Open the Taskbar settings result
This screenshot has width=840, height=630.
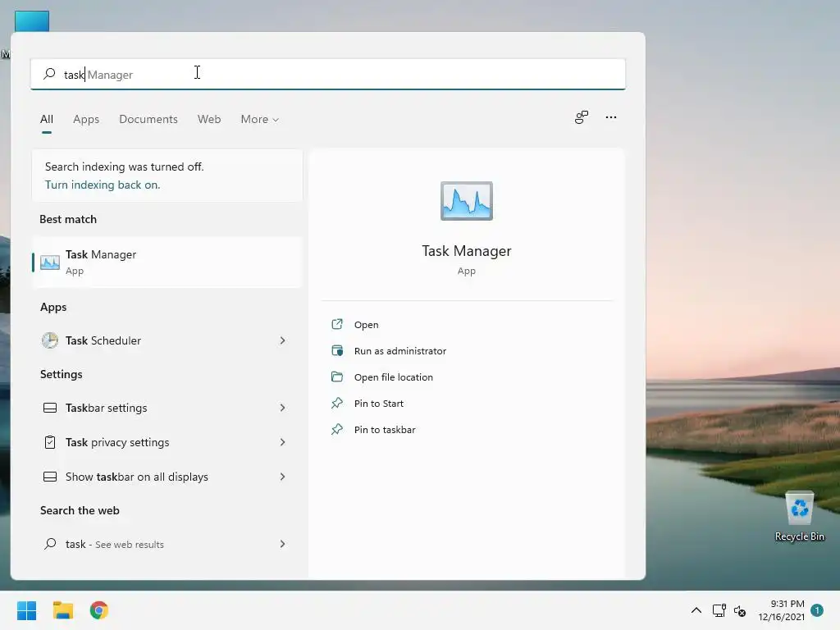coord(167,408)
